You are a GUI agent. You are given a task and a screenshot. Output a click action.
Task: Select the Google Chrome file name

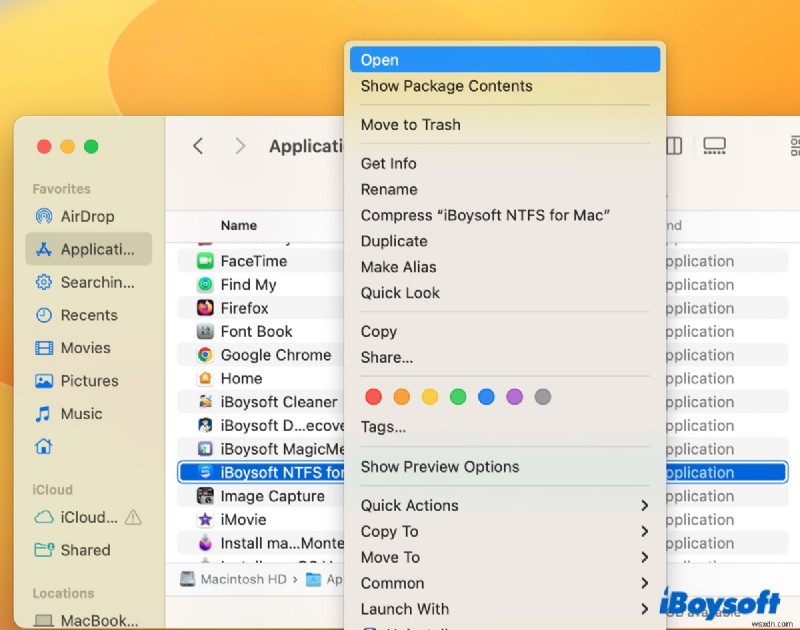tap(276, 355)
